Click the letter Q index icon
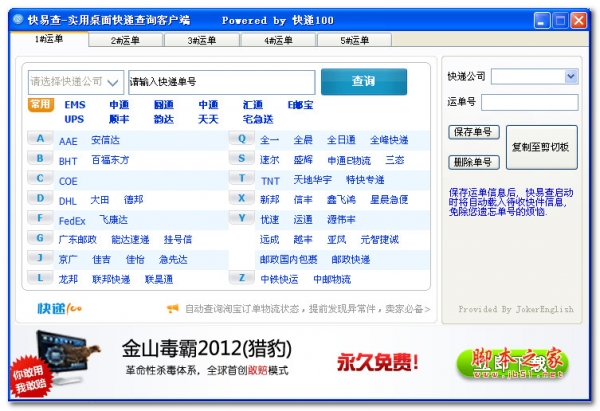Image resolution: width=600 pixels, height=411 pixels. (242, 139)
